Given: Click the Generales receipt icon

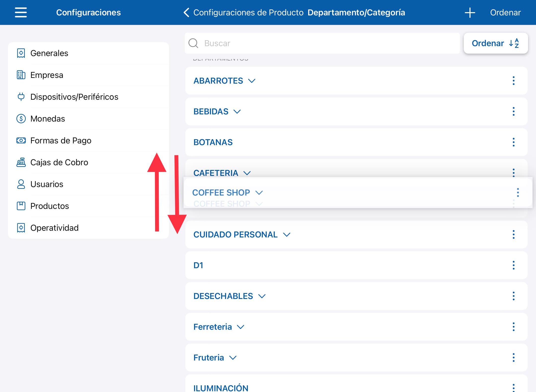Looking at the screenshot, I should (x=21, y=53).
